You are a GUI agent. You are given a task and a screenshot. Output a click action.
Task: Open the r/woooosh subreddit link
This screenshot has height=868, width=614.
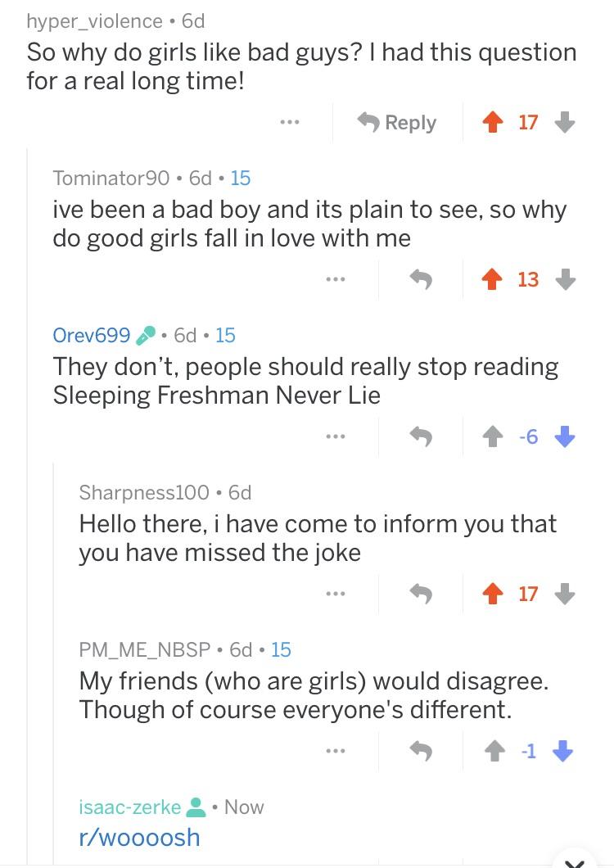tap(139, 837)
